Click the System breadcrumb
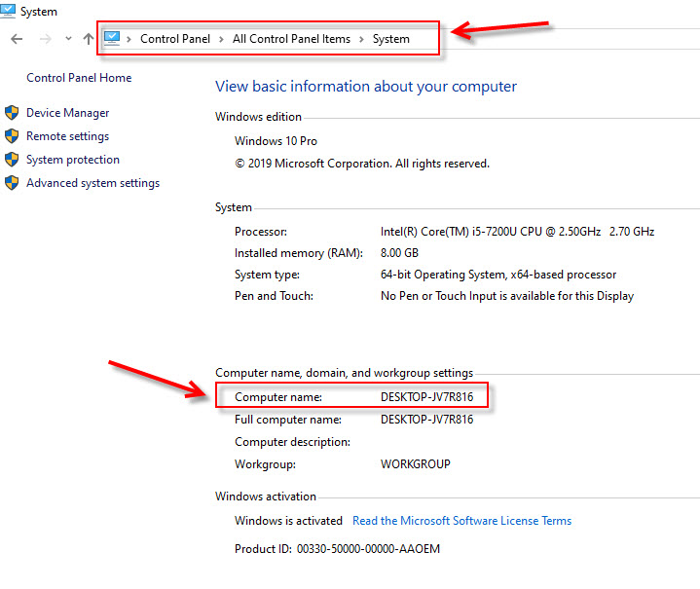The height and width of the screenshot is (589, 700). tap(391, 39)
